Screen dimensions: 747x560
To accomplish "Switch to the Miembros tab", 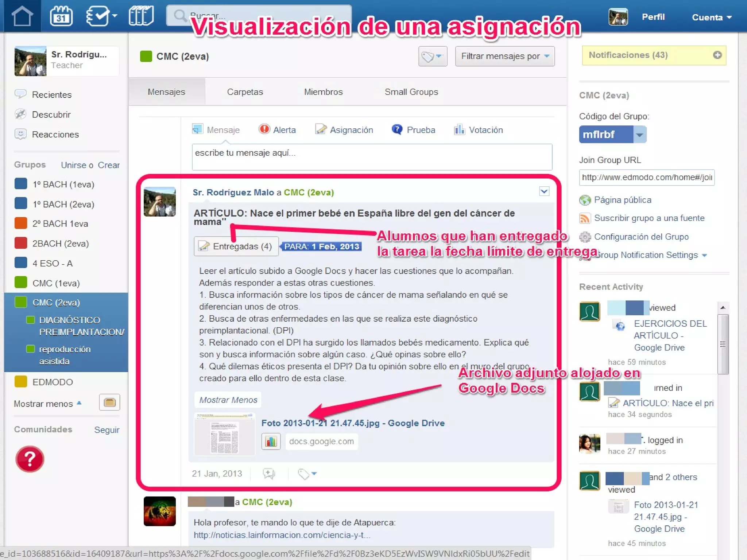I will click(323, 92).
